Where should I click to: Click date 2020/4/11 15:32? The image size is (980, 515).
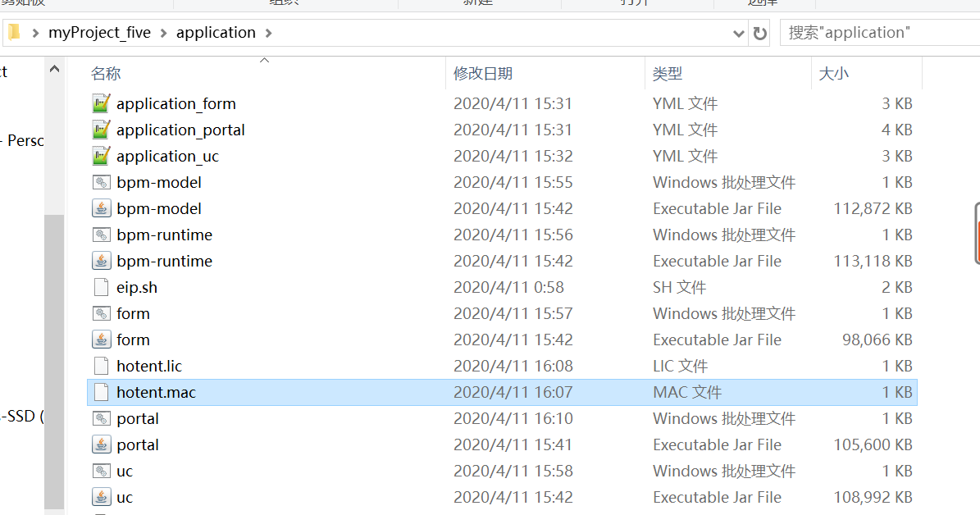tap(513, 157)
